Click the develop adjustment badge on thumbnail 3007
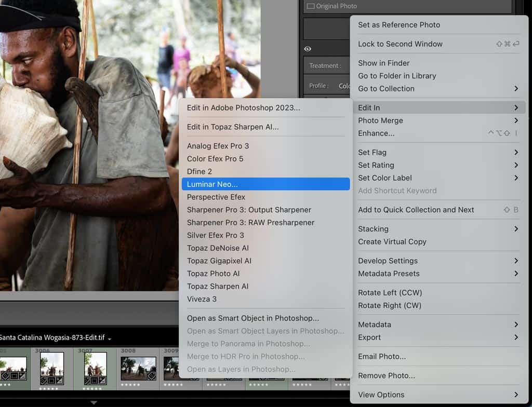This screenshot has height=407, width=532. (x=102, y=380)
